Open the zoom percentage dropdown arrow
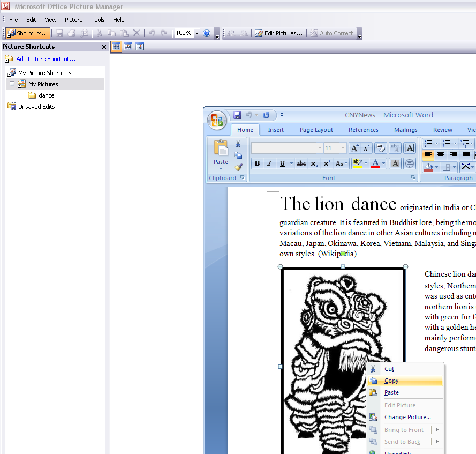The width and height of the screenshot is (476, 454). 197,33
